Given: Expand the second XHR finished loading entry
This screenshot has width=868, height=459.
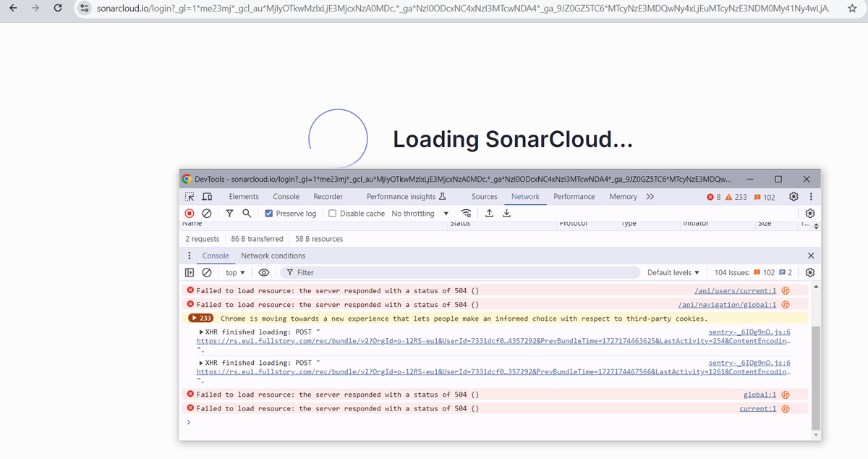Looking at the screenshot, I should pyautogui.click(x=201, y=363).
